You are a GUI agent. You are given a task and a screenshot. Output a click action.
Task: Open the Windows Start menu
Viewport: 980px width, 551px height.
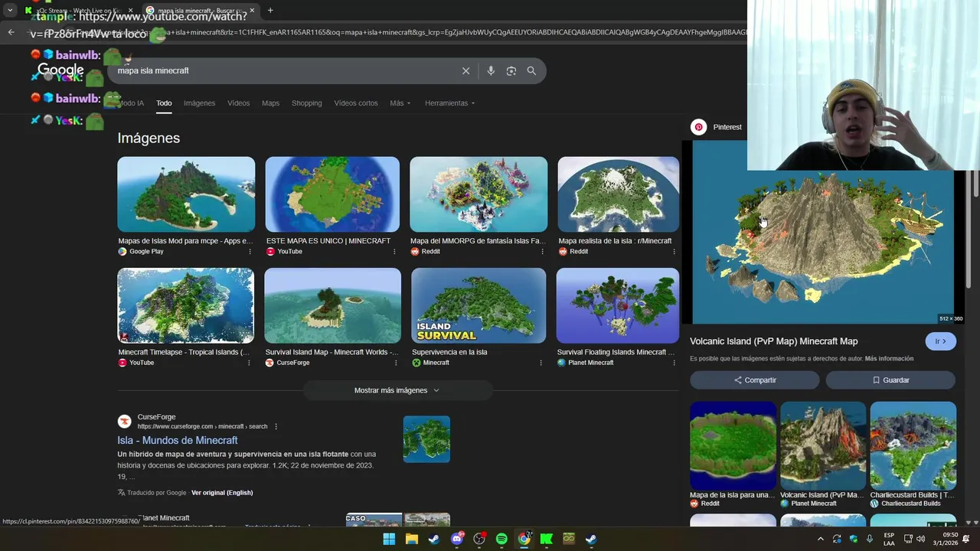pyautogui.click(x=389, y=539)
